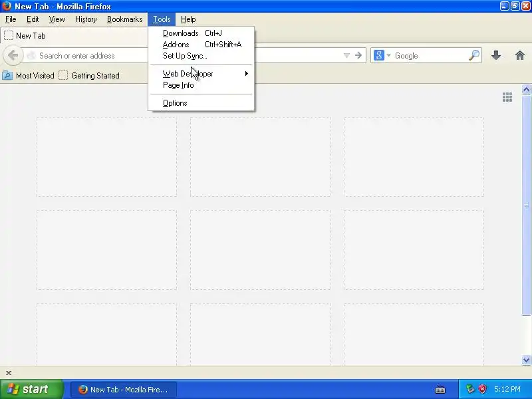532x399 pixels.
Task: Open the Getting Started bookmark
Action: (x=89, y=75)
